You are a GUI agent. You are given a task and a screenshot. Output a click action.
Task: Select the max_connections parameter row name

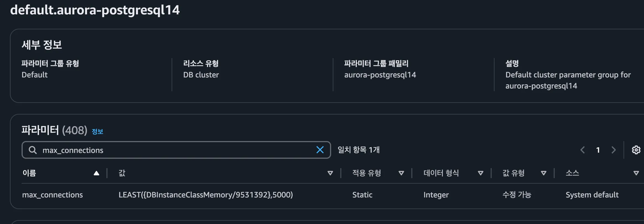click(52, 195)
